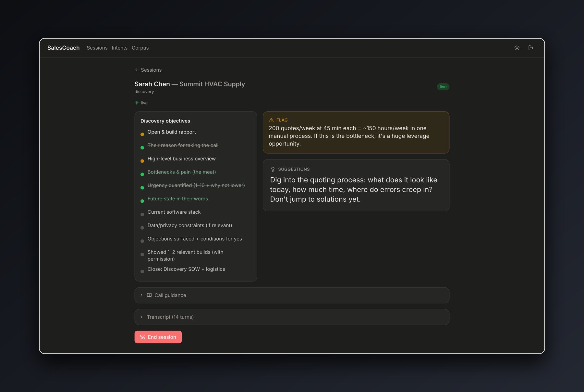Image resolution: width=584 pixels, height=392 pixels.
Task: Click the discovery label under the title
Action: (144, 92)
